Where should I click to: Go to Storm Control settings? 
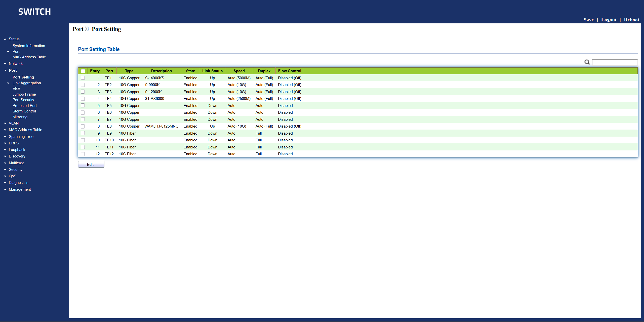tap(24, 111)
